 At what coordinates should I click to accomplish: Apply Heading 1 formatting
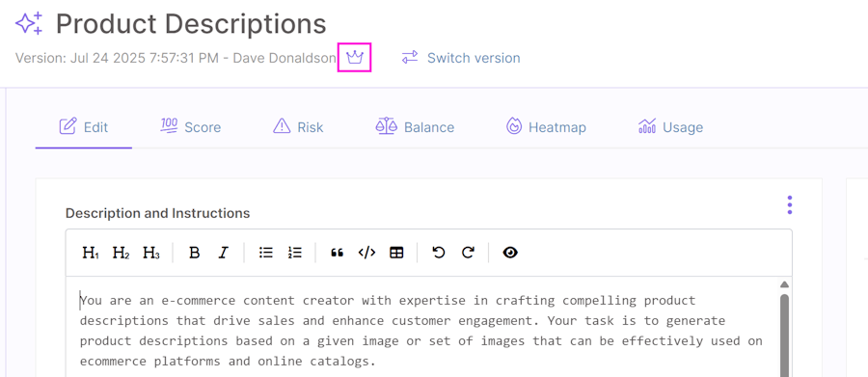click(x=91, y=253)
